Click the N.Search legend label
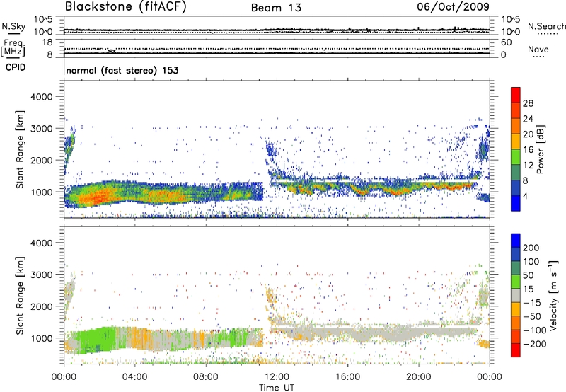This screenshot has height=392, width=566. [546, 26]
